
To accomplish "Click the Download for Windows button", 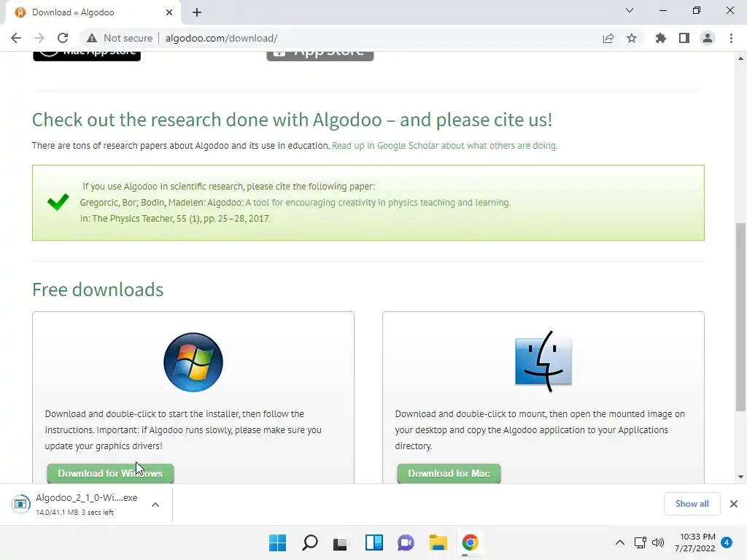I will click(x=110, y=473).
